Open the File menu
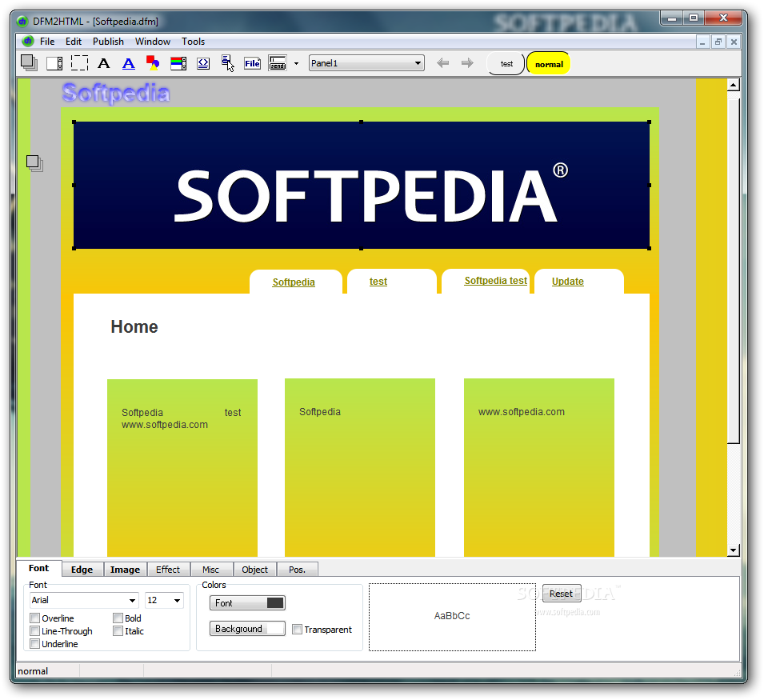Screen dimensions: 764x700 tap(47, 42)
